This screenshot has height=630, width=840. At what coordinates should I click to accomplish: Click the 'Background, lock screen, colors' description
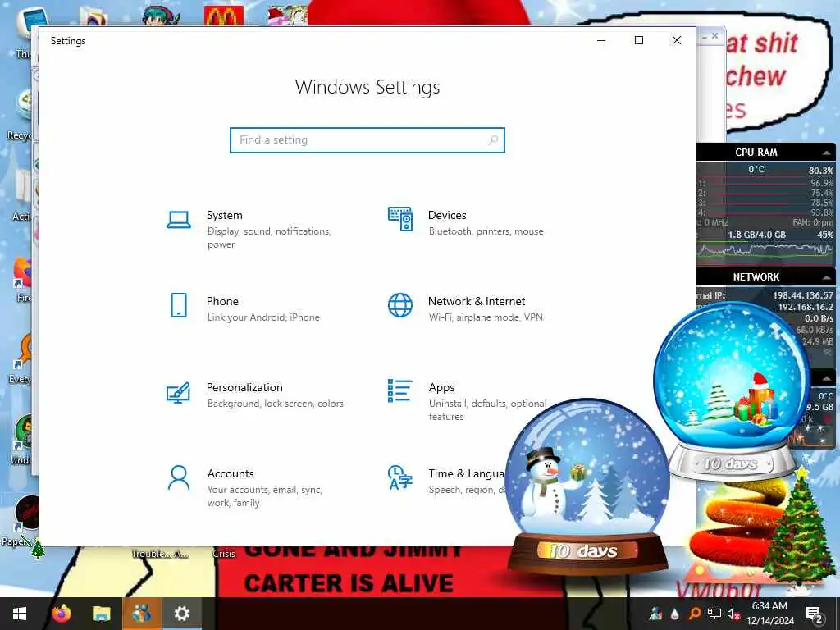[276, 404]
